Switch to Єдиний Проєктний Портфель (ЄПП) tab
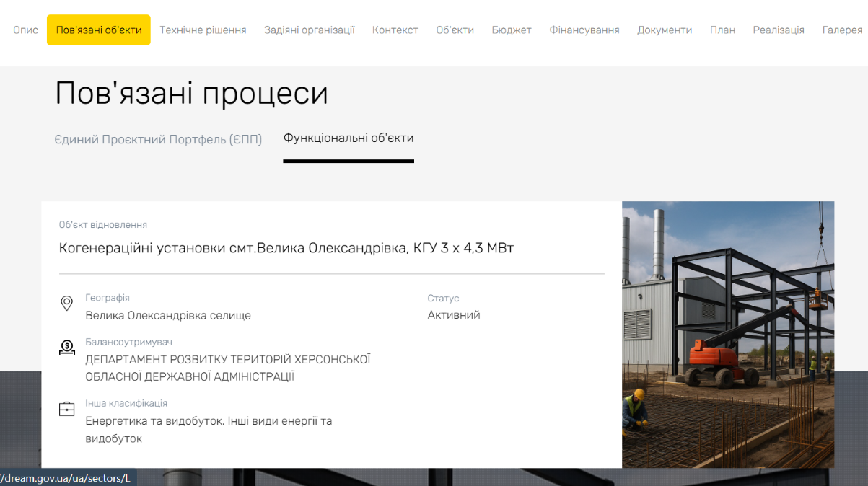This screenshot has width=868, height=486. point(158,139)
